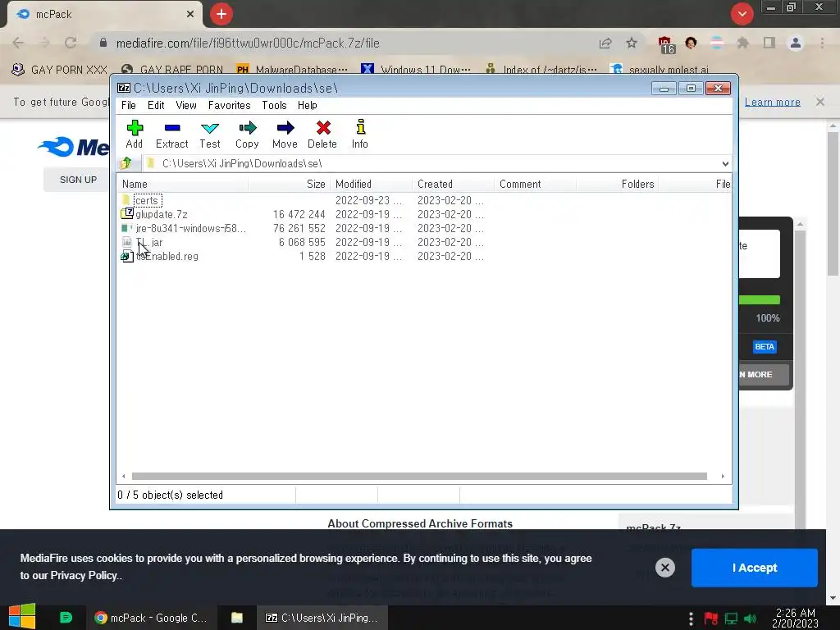This screenshot has height=630, width=840.
Task: Click the up-folder icon beside the path
Action: pos(126,163)
